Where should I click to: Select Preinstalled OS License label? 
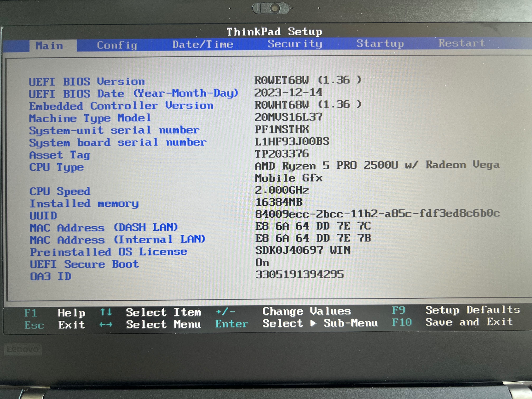pyautogui.click(x=108, y=252)
